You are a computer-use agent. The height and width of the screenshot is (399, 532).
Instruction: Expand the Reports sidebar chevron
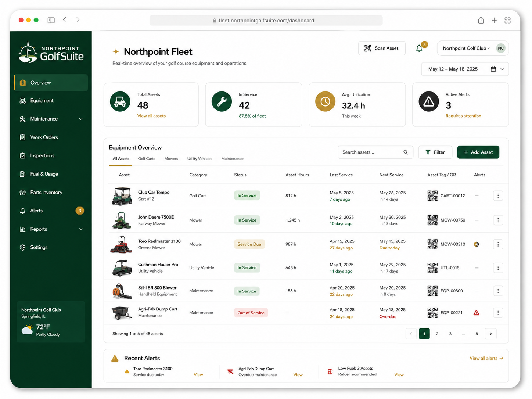pyautogui.click(x=81, y=229)
